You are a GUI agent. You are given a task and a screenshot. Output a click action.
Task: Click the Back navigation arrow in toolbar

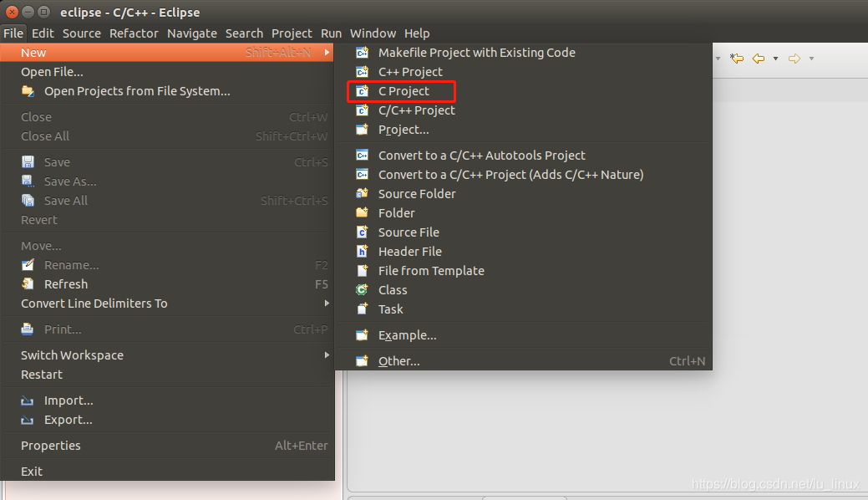point(759,59)
